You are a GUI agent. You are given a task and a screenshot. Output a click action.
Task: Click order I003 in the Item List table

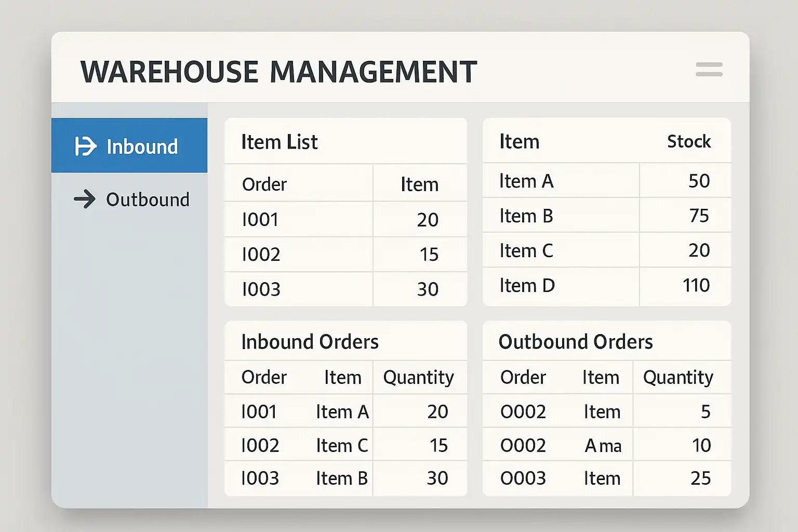[x=261, y=289]
